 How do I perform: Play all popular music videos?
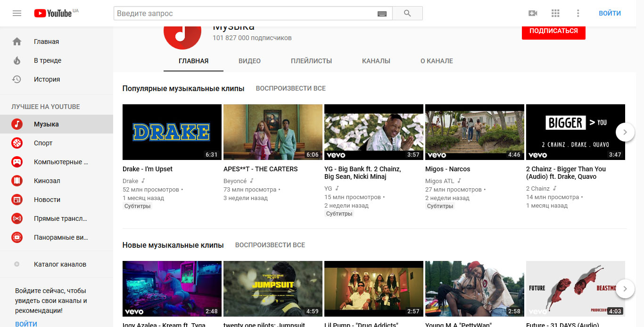coord(290,88)
